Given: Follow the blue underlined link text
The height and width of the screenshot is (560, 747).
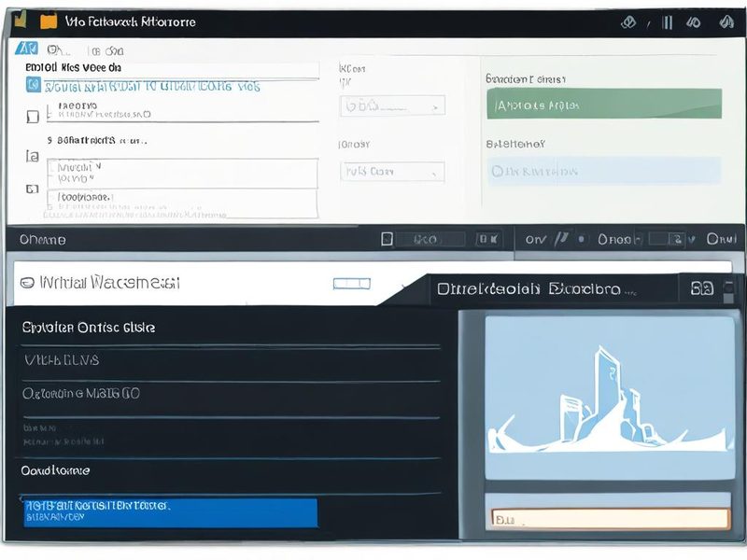Looking at the screenshot, I should pyautogui.click(x=152, y=87).
